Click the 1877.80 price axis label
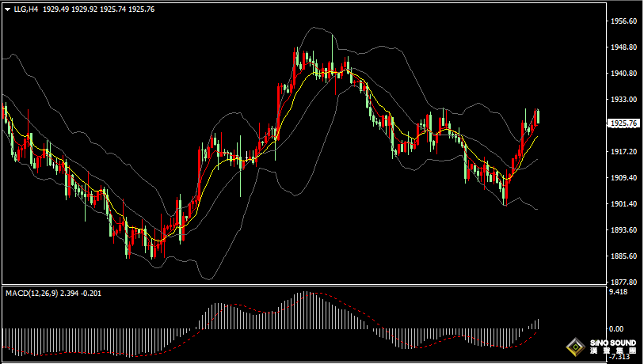644x364 pixels. (622, 282)
